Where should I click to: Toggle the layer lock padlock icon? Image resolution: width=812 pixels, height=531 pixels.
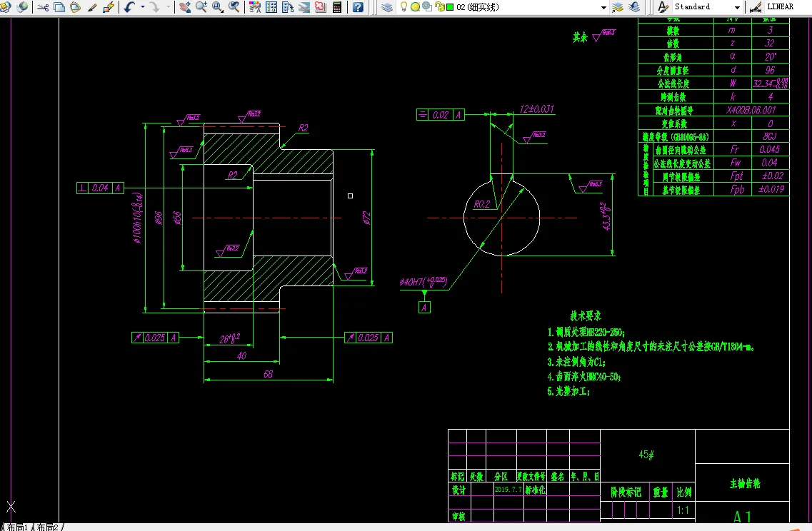coord(438,6)
